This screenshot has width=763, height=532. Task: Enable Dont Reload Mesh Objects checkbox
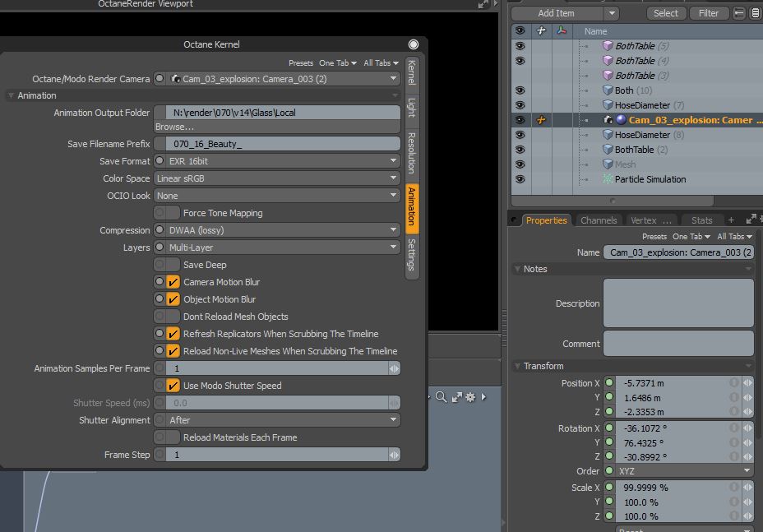coord(173,317)
